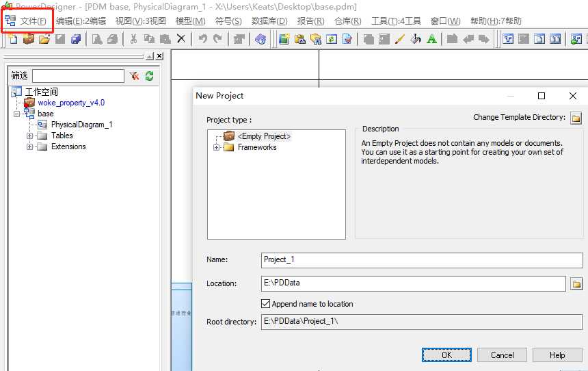
Task: Click the contextual Help icon with question mark
Action: (x=260, y=39)
